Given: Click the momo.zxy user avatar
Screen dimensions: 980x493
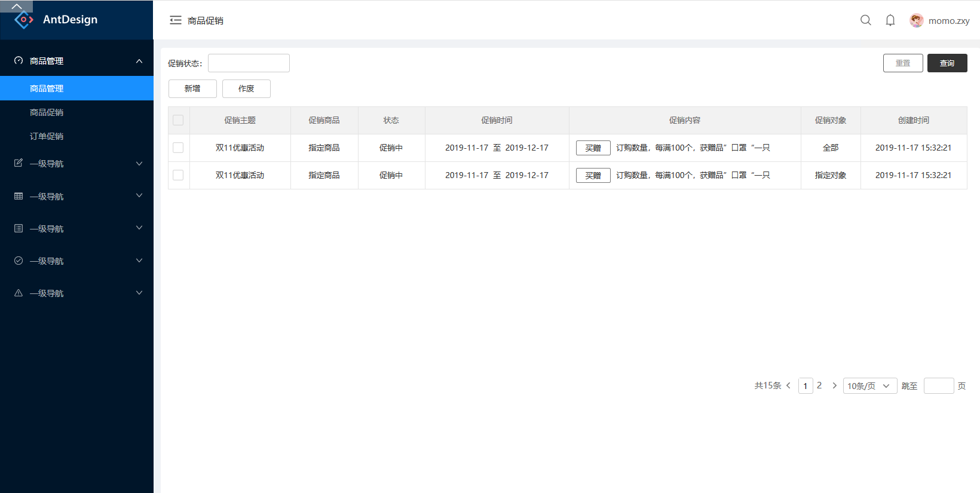Looking at the screenshot, I should click(916, 20).
